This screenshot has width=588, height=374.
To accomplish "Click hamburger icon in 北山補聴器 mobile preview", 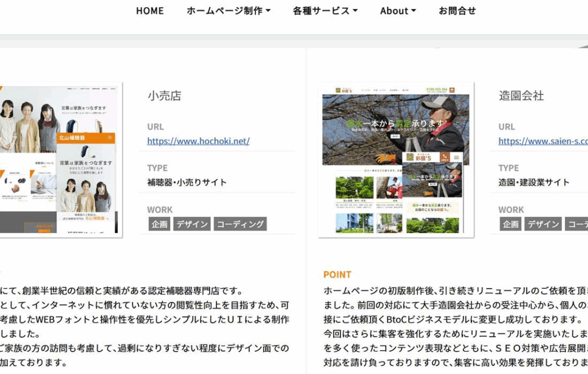I will (x=109, y=138).
